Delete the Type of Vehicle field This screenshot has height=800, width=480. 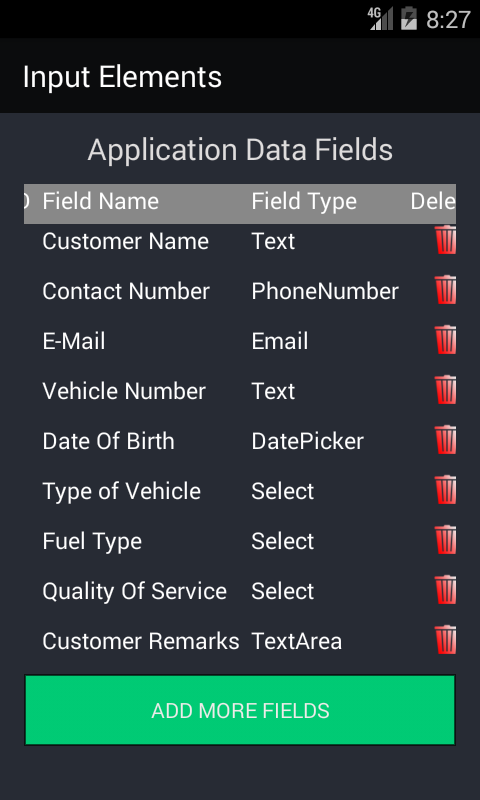click(x=445, y=490)
